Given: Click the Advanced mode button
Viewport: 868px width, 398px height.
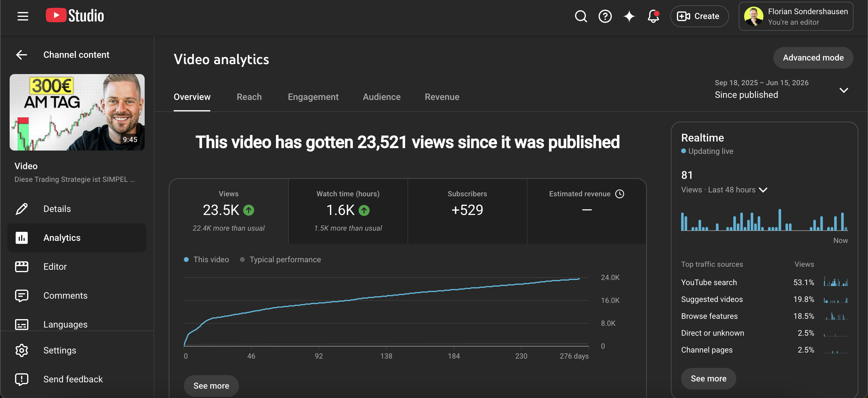Looking at the screenshot, I should click(x=813, y=58).
